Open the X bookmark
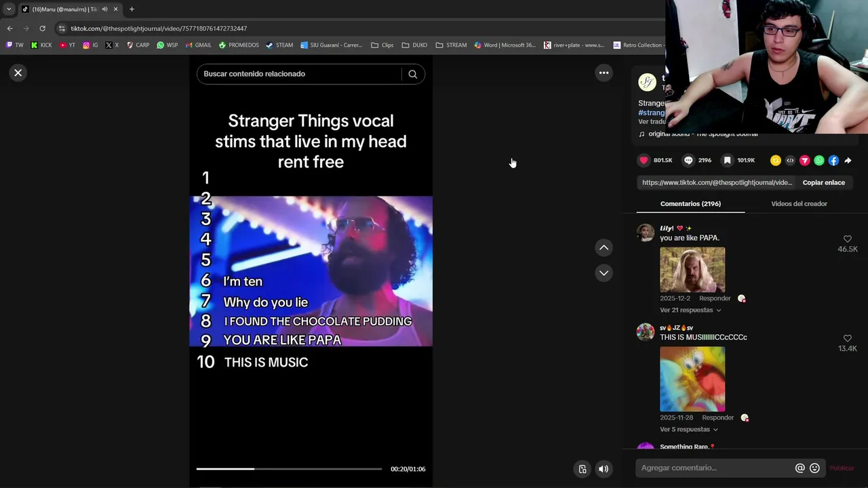The width and height of the screenshot is (868, 488). click(x=112, y=45)
